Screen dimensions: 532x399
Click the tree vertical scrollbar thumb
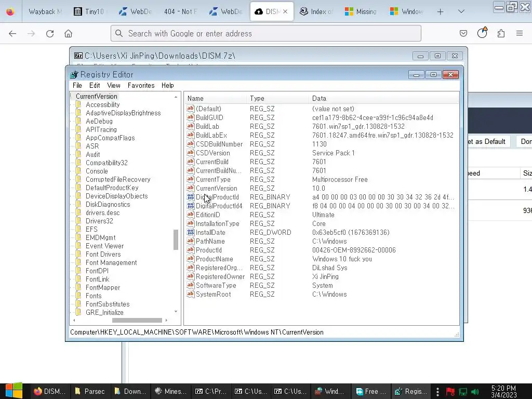176,240
